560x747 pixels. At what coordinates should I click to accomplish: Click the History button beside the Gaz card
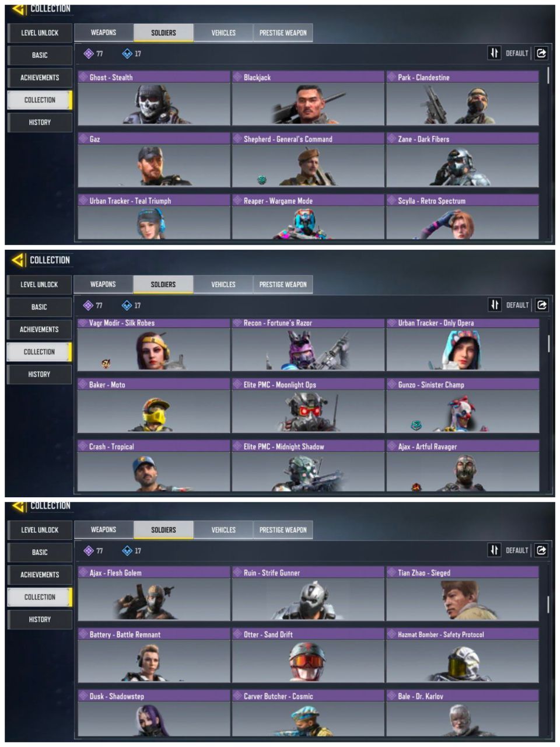click(x=40, y=123)
